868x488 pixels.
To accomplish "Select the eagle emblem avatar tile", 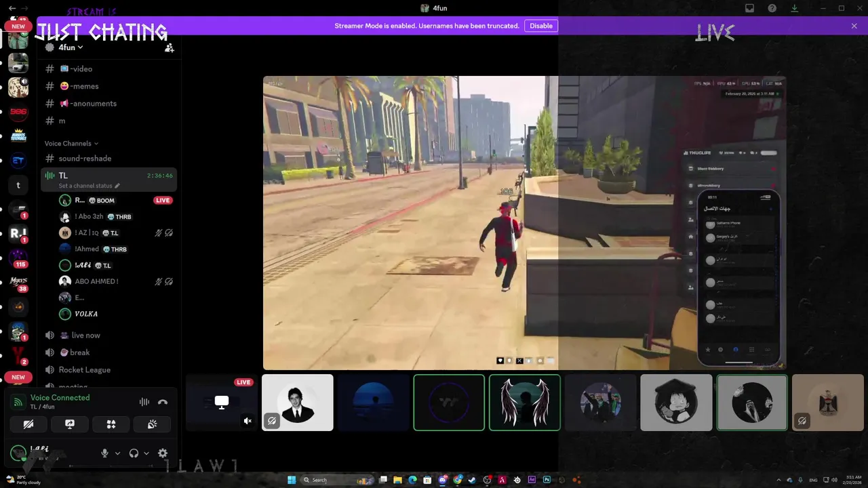I will click(x=828, y=403).
